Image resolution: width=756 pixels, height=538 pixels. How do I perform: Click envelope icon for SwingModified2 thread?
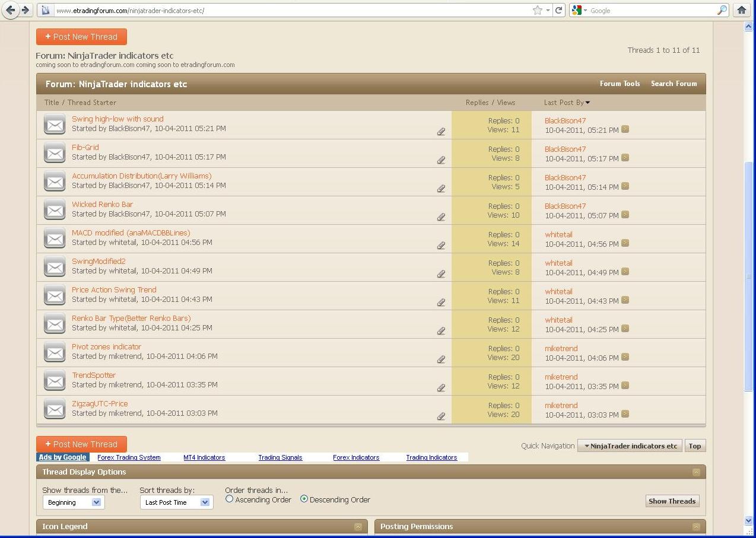pos(55,268)
